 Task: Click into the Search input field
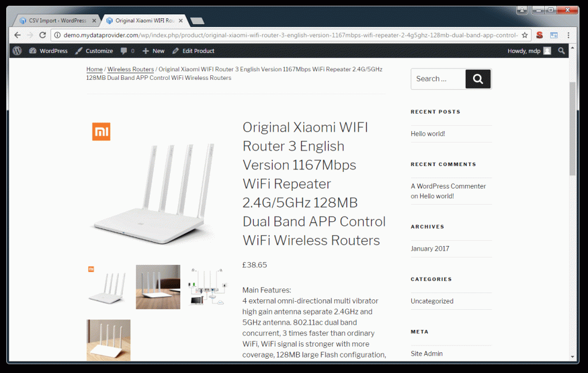[438, 79]
